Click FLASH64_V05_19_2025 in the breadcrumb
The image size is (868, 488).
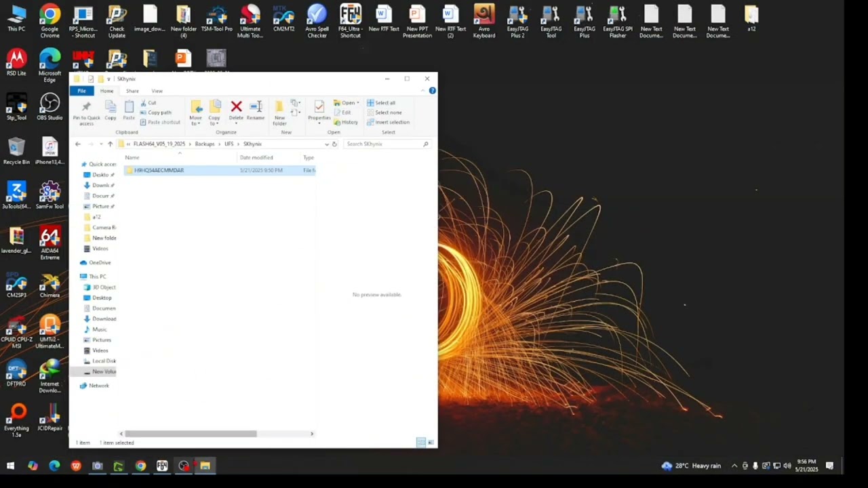[x=159, y=144]
